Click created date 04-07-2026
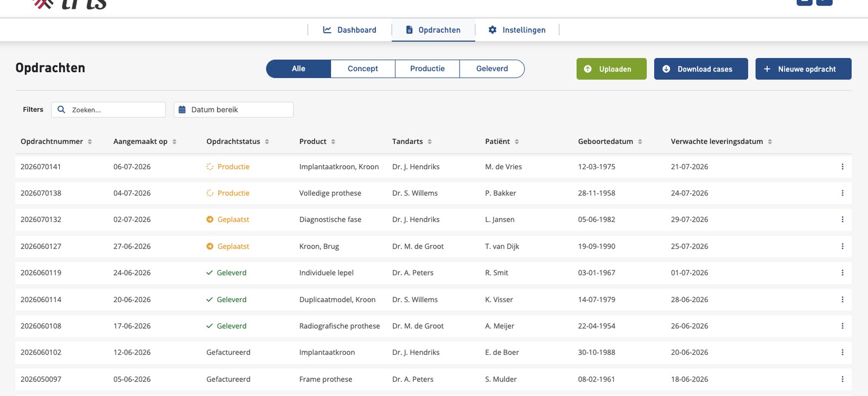 point(132,193)
